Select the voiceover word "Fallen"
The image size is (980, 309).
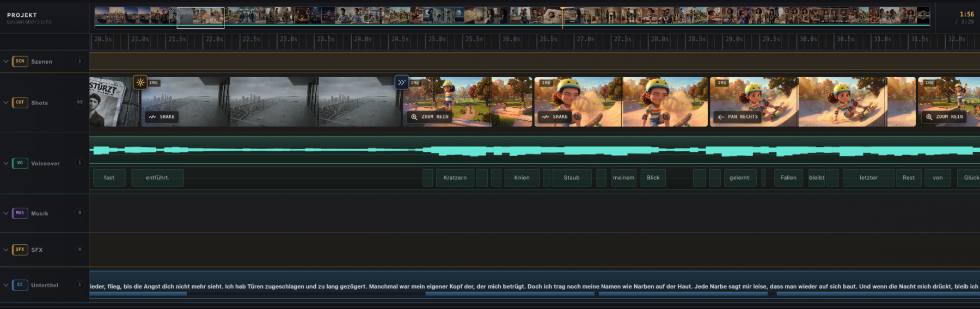(788, 178)
